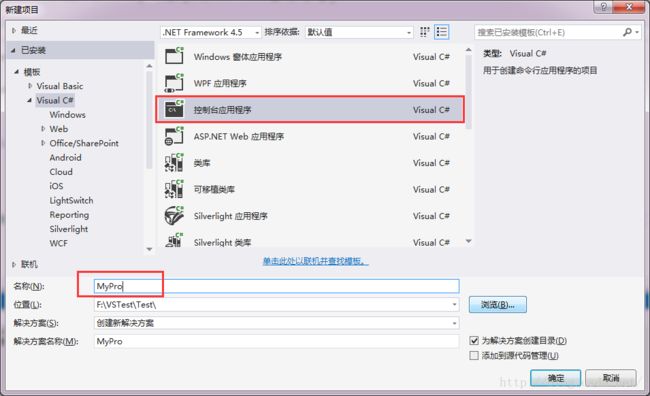Expand the Visual Basic tree node
This screenshot has height=396, width=650.
click(x=30, y=86)
